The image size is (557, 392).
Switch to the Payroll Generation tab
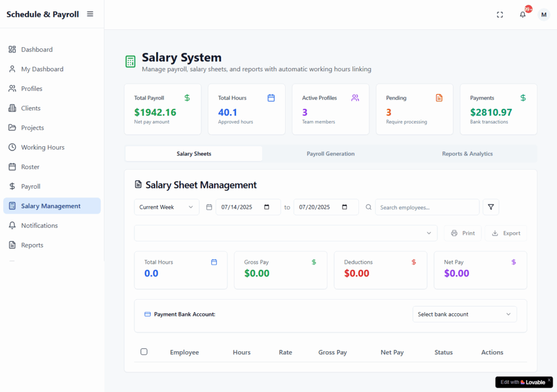[330, 154]
